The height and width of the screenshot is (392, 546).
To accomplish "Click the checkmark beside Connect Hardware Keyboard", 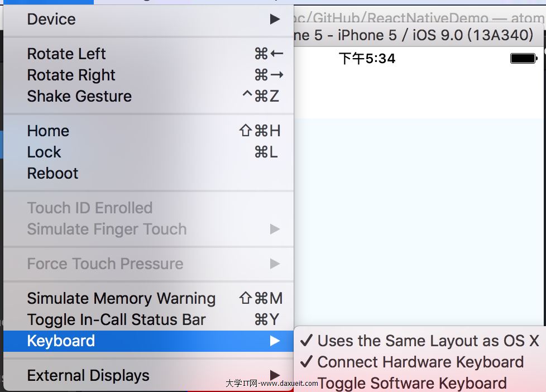I will pos(306,362).
